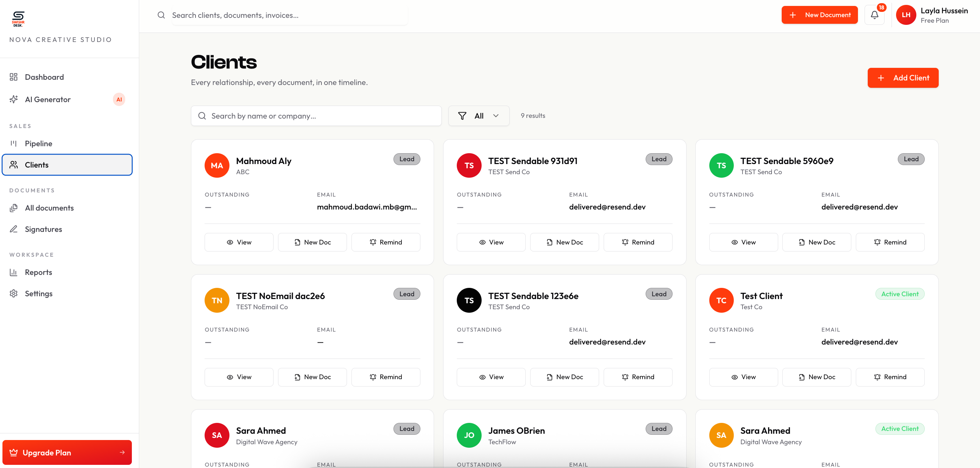Create New Doc for Mahmoud Aly

[312, 242]
